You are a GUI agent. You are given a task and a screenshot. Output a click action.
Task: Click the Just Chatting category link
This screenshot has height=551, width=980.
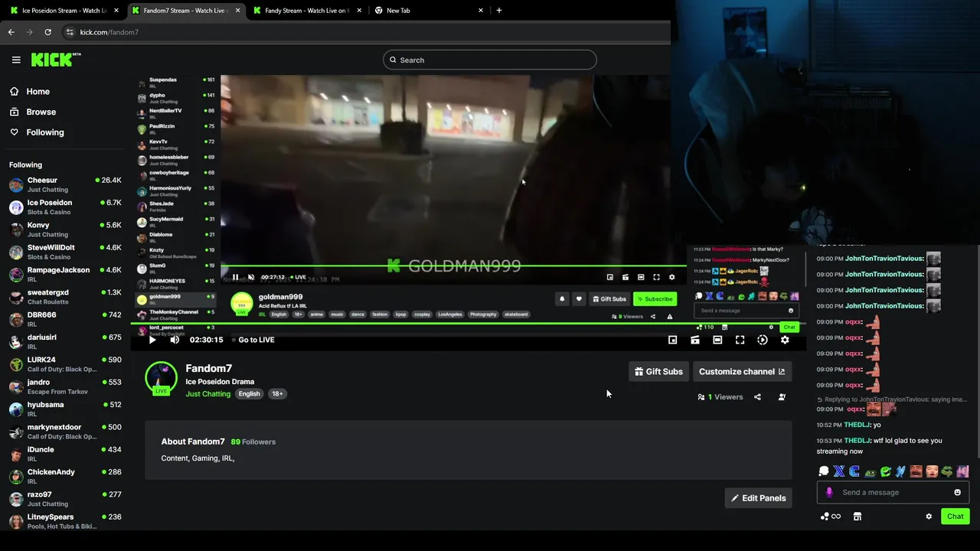tap(208, 394)
